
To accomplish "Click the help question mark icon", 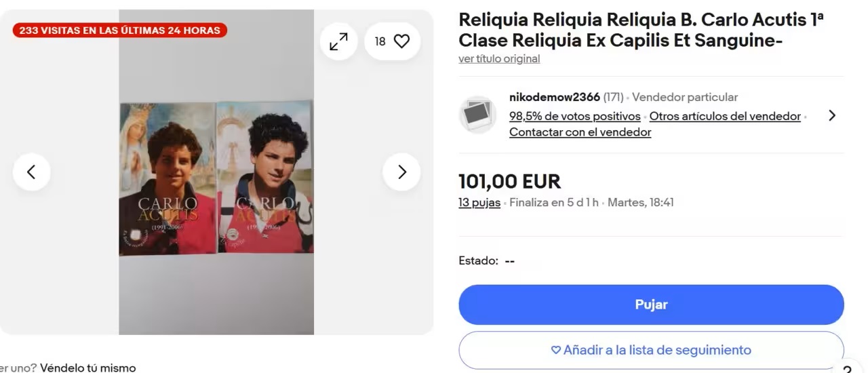I will pos(846,368).
